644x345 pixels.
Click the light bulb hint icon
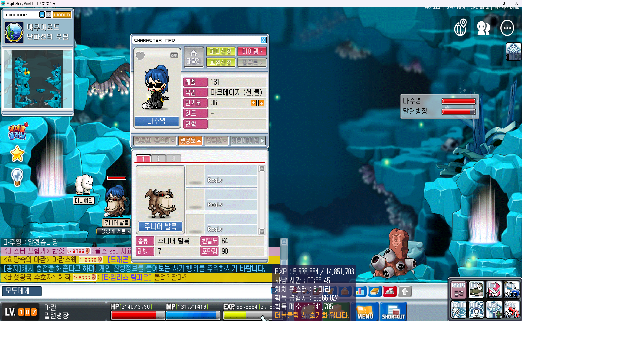click(17, 177)
